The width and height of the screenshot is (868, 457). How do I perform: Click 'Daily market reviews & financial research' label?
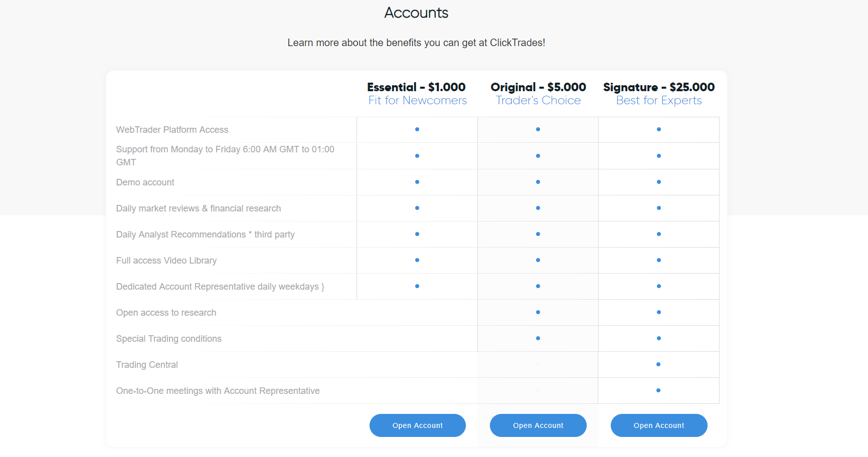click(x=199, y=208)
